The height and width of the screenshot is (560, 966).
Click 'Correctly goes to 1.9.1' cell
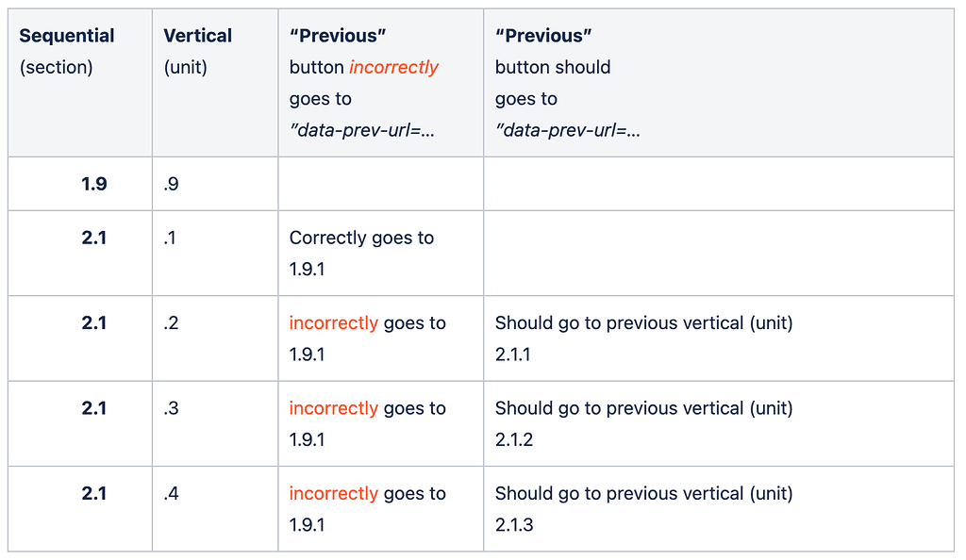pyautogui.click(x=361, y=253)
